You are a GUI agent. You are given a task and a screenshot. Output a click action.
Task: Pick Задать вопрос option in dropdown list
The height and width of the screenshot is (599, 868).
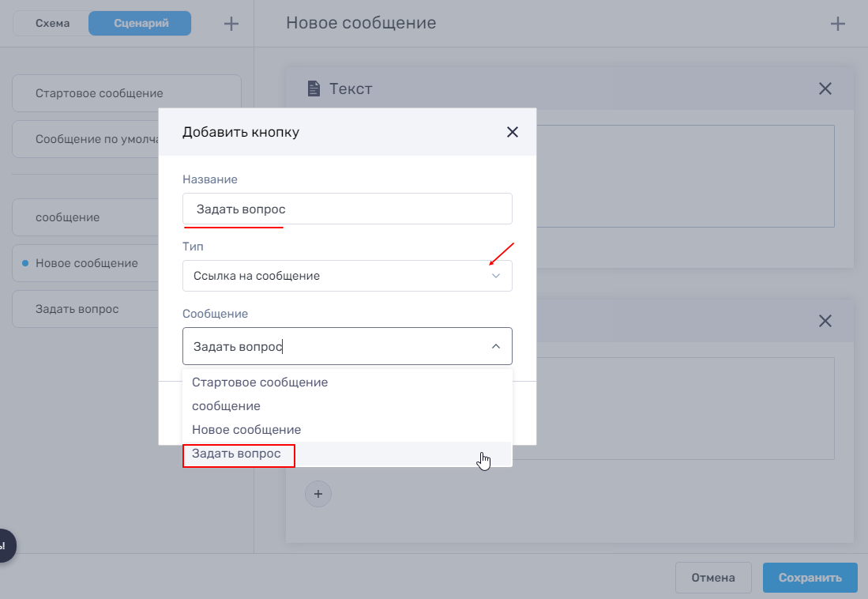[237, 454]
